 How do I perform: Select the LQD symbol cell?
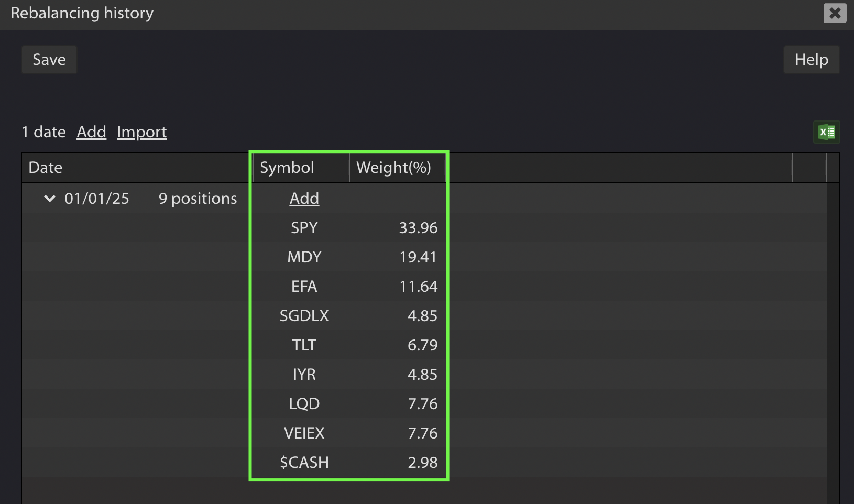coord(304,404)
